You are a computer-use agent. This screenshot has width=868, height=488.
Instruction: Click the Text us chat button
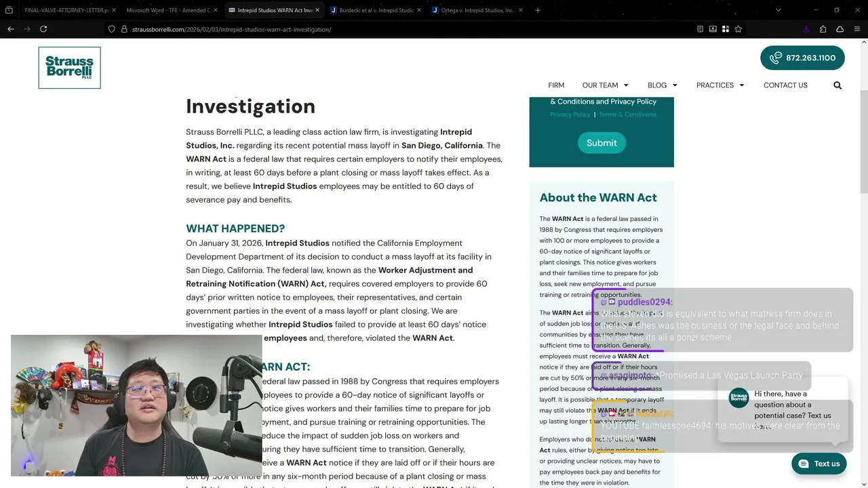[819, 464]
